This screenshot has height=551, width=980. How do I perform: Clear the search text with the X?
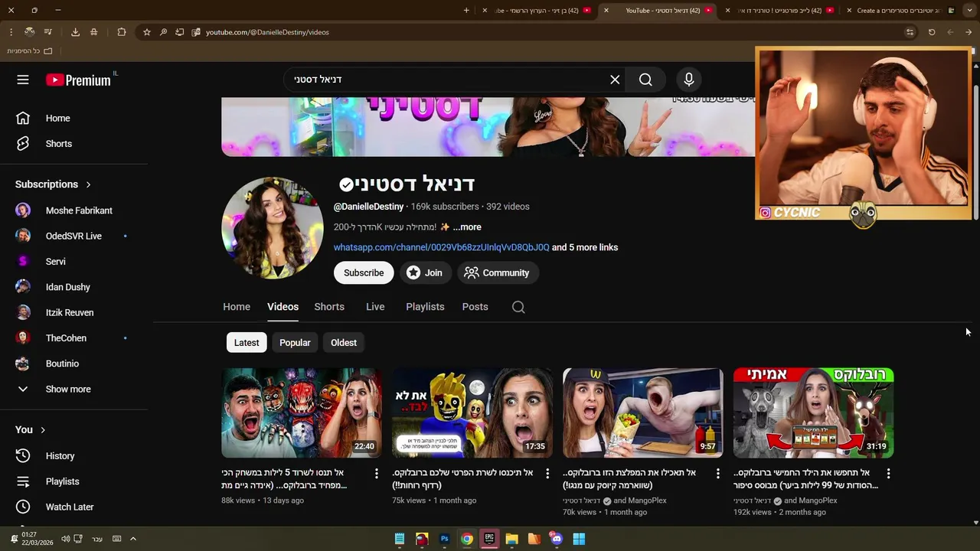click(615, 80)
